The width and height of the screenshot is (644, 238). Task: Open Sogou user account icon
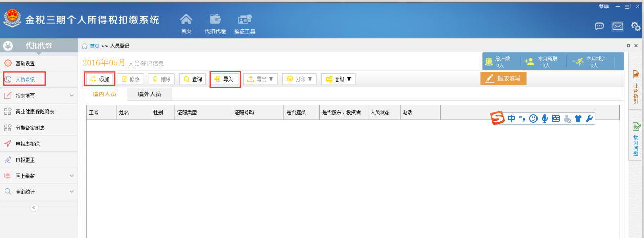(567, 119)
